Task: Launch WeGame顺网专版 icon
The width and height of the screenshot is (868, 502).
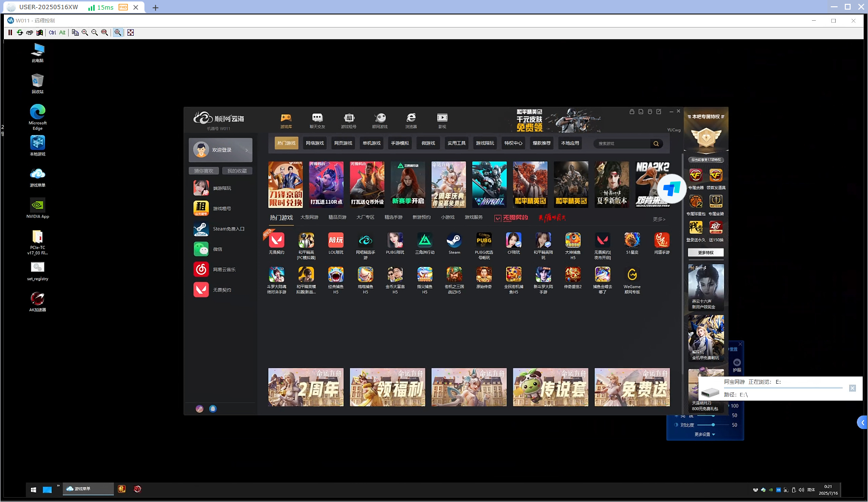Action: [632, 280]
